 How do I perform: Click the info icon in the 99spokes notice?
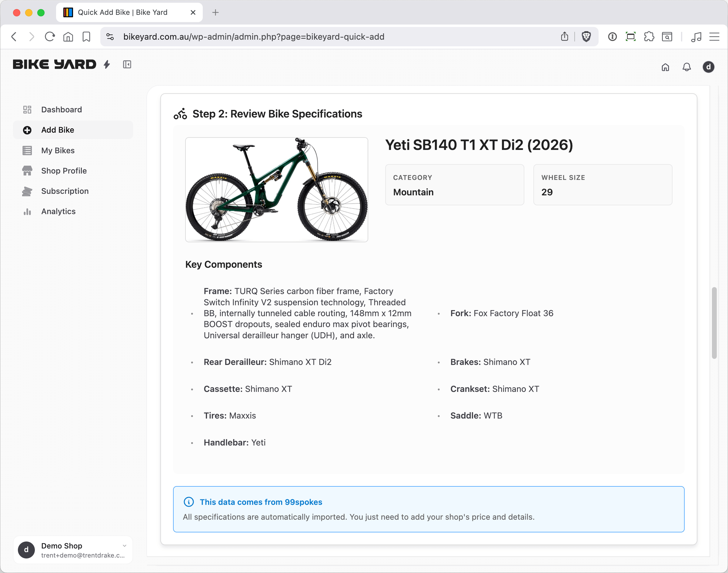[x=189, y=502]
